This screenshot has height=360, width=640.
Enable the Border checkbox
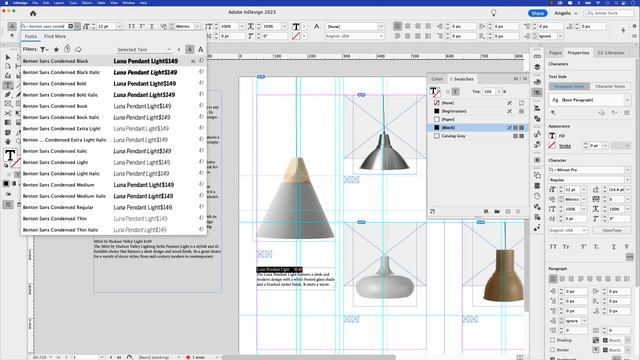(553, 350)
